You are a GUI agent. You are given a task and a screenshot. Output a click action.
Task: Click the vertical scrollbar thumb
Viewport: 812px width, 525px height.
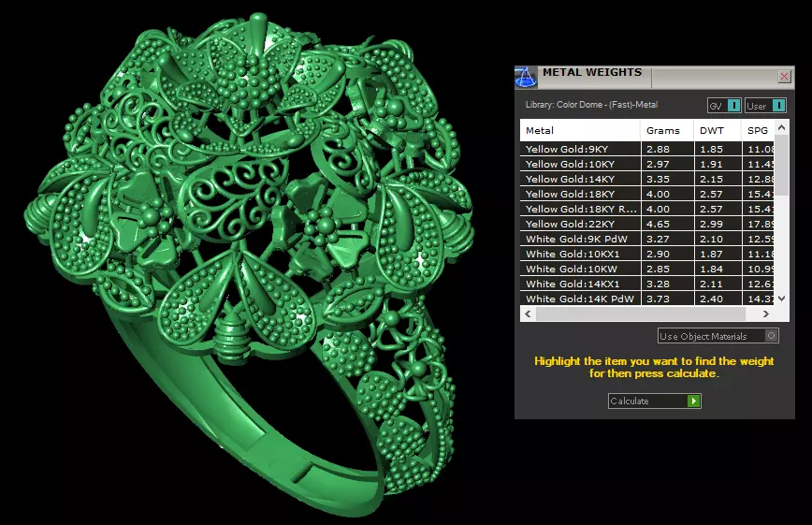click(x=781, y=166)
